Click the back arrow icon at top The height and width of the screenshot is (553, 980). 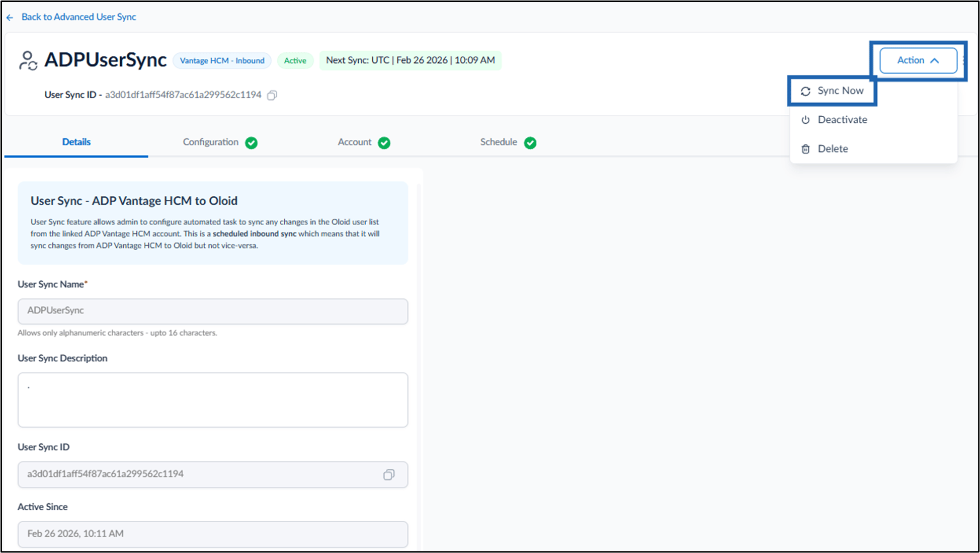[x=10, y=18]
